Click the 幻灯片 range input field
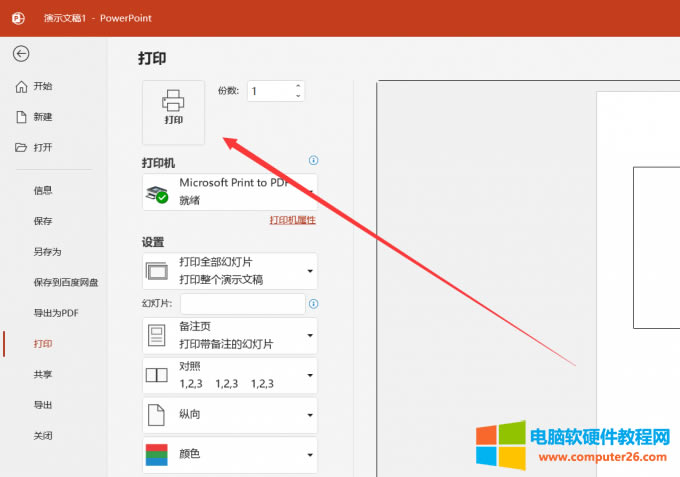680x477 pixels. 242,304
